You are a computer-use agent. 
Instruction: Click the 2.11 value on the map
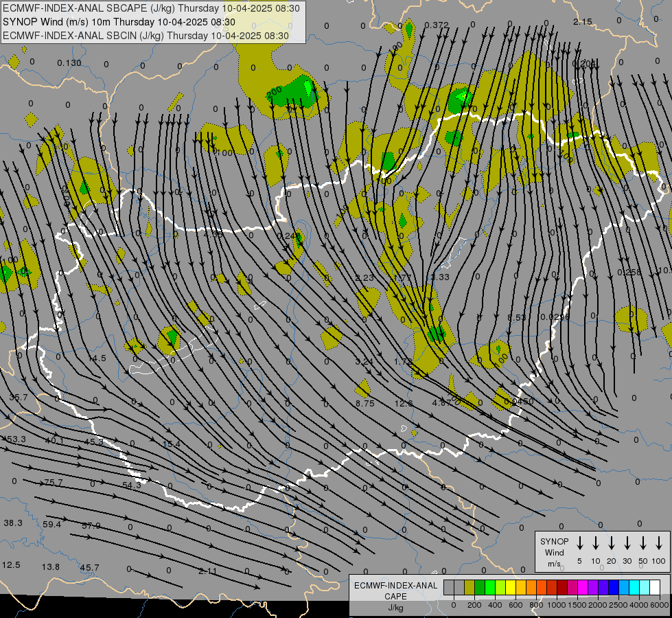coord(207,571)
